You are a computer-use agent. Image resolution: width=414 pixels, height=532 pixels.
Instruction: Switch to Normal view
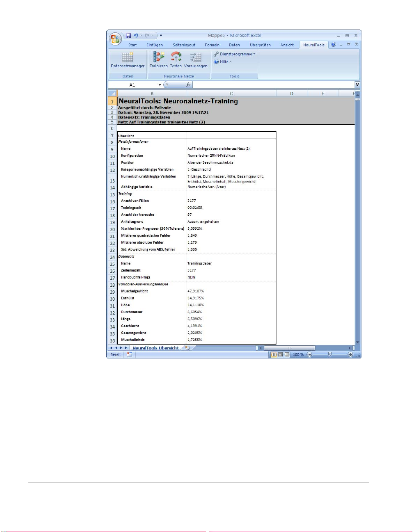pyautogui.click(x=274, y=354)
